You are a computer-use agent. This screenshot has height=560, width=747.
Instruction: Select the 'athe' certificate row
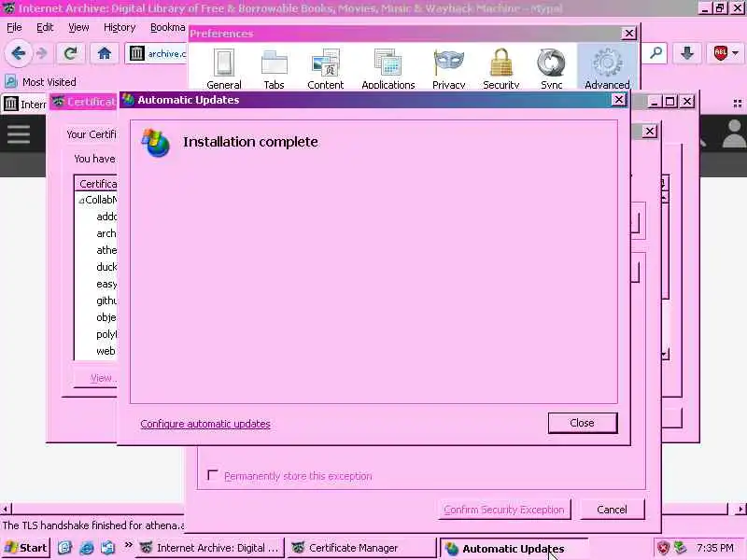(x=96, y=250)
